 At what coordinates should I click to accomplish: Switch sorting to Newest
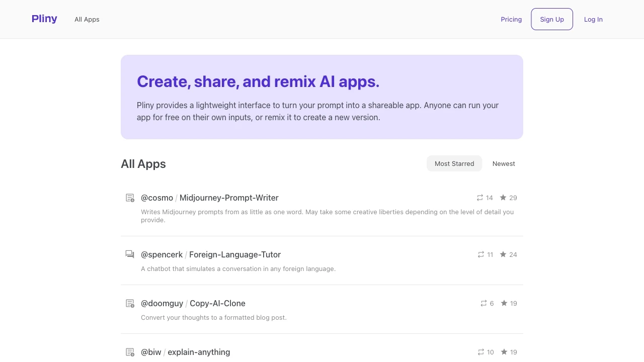(504, 163)
